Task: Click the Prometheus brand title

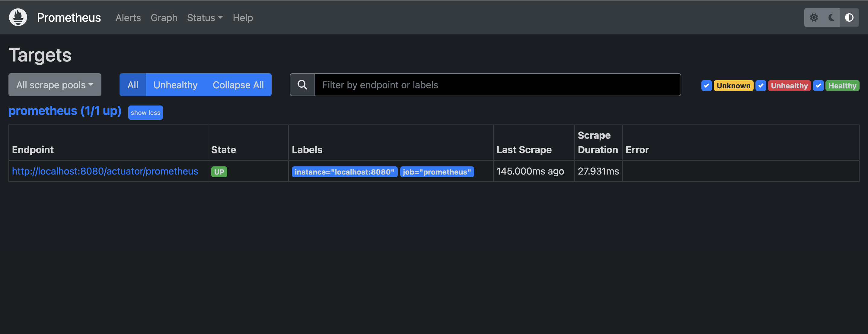Action: pyautogui.click(x=69, y=17)
